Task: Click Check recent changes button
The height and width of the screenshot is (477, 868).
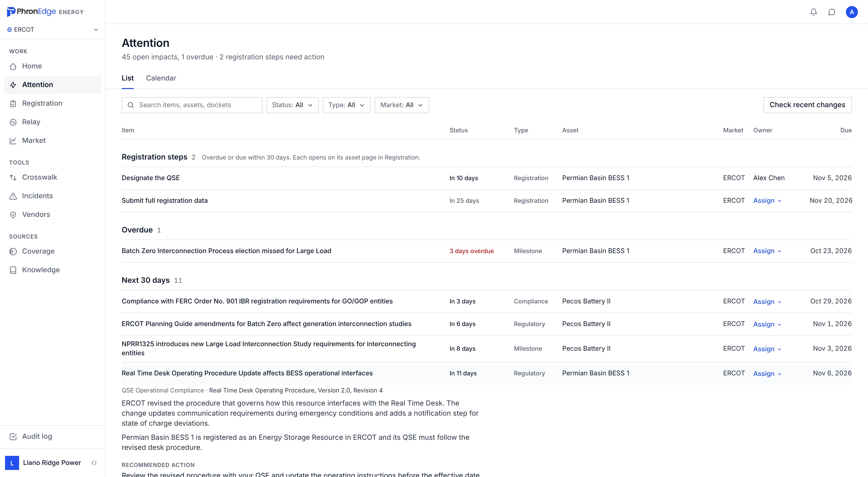Action: pyautogui.click(x=807, y=105)
